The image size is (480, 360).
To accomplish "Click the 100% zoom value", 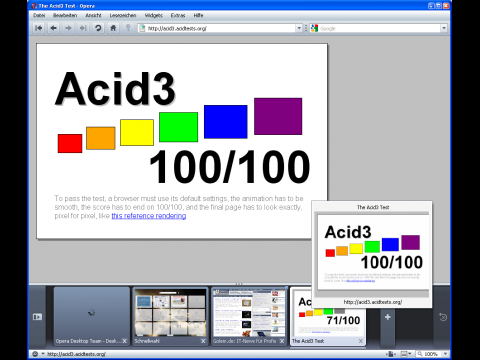I will point(431,354).
